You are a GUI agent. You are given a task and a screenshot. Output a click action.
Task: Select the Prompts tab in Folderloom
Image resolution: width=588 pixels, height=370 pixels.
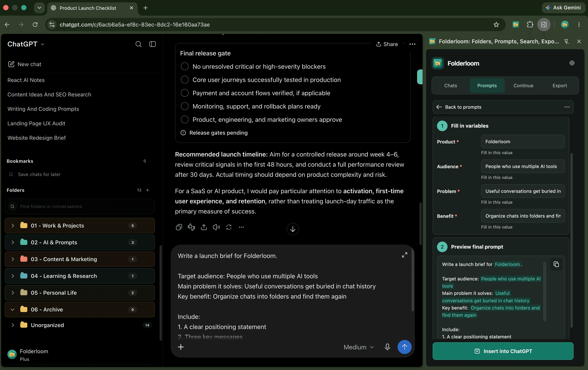point(487,85)
